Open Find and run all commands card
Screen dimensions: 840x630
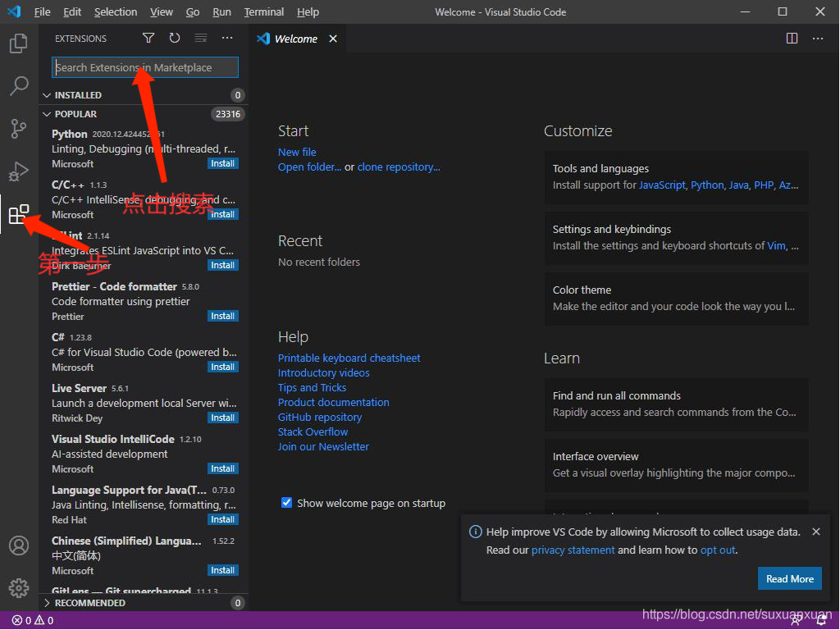coord(677,404)
